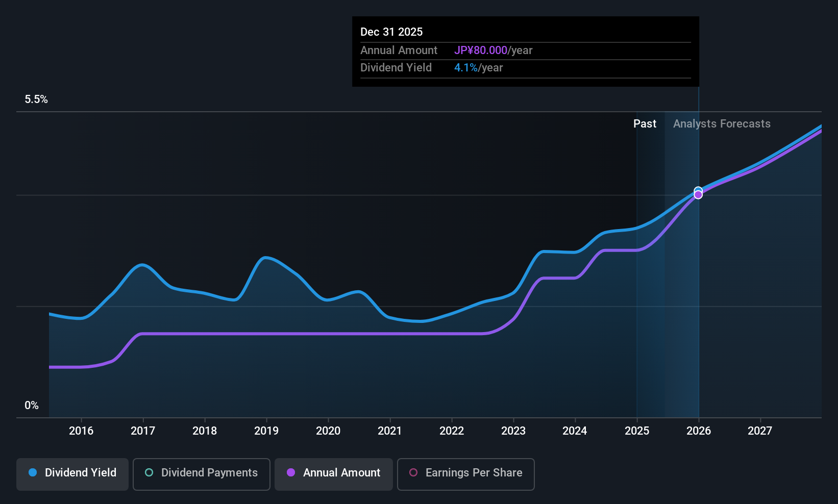Click the 0% y-axis label
This screenshot has height=504, width=838.
click(x=32, y=406)
